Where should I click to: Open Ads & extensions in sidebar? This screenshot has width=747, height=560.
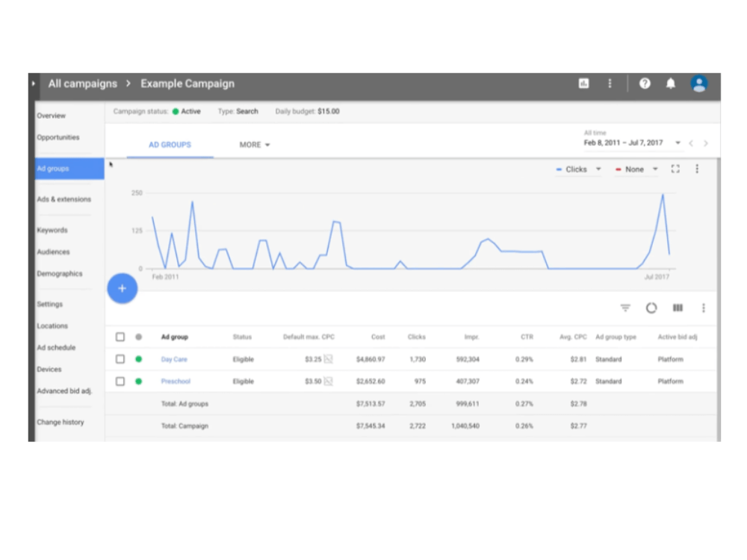coord(63,199)
